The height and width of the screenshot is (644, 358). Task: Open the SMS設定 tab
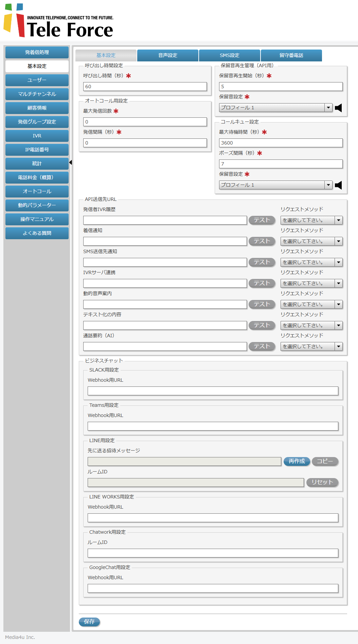click(x=230, y=55)
